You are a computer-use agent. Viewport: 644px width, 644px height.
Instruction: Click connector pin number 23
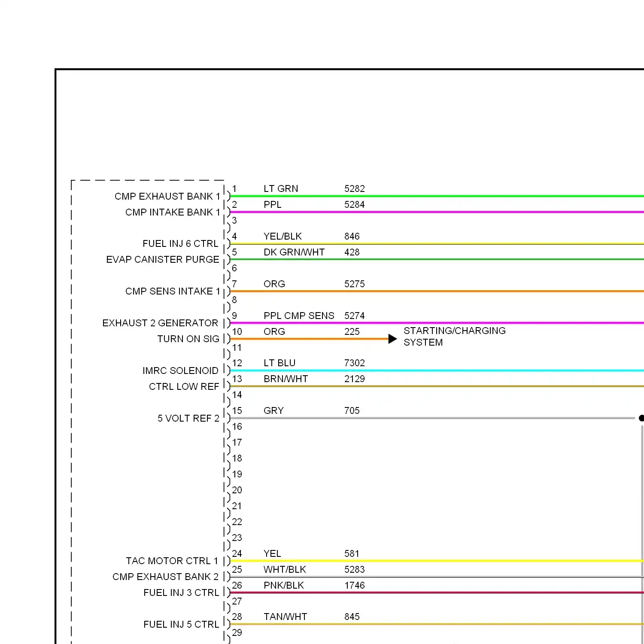[237, 538]
